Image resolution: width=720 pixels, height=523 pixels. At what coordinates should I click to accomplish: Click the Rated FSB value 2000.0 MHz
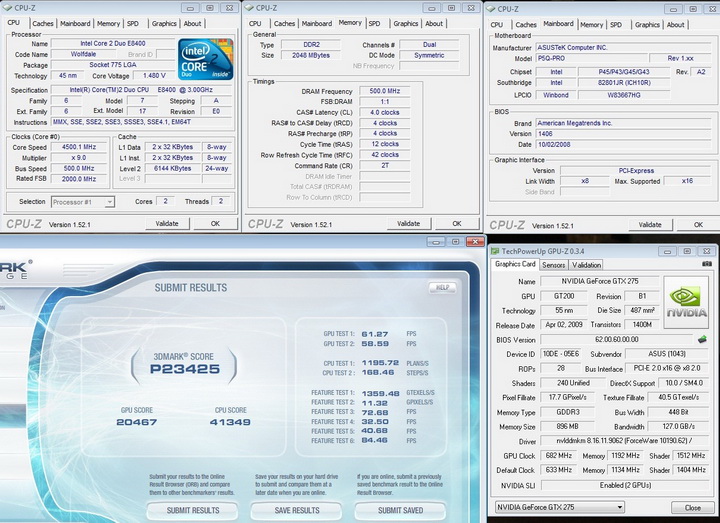pyautogui.click(x=79, y=179)
